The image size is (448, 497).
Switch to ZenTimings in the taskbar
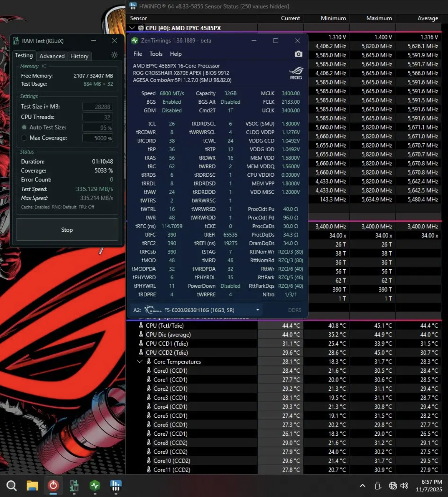click(95, 486)
